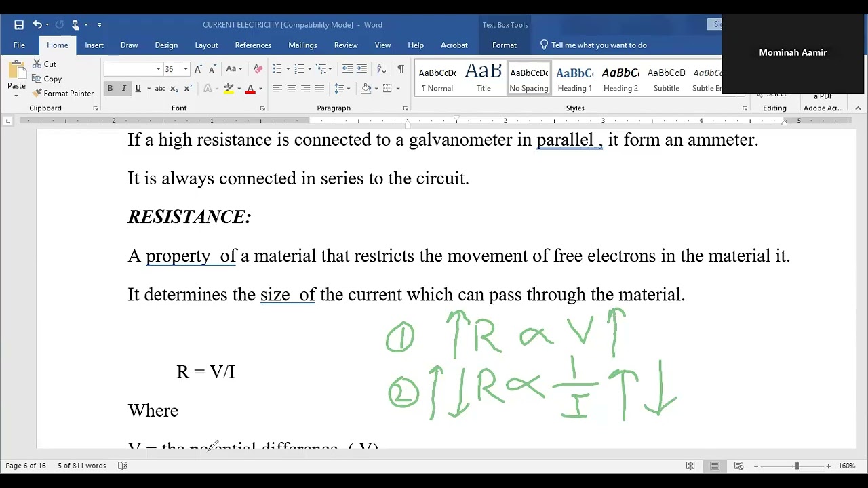Apply superscript formatting
The width and height of the screenshot is (868, 488).
tap(188, 89)
